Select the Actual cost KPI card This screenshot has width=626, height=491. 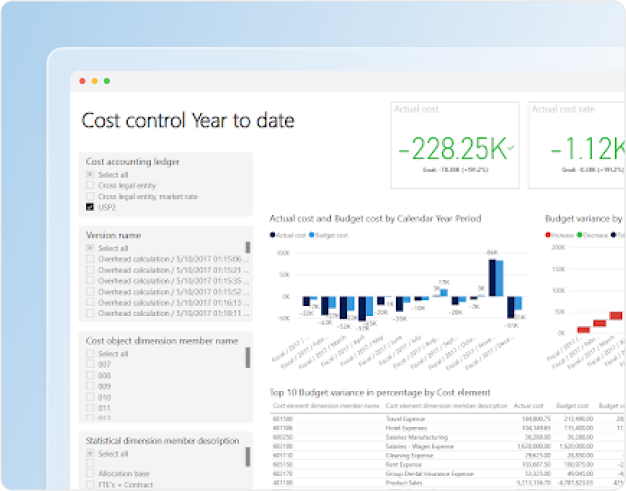(455, 145)
